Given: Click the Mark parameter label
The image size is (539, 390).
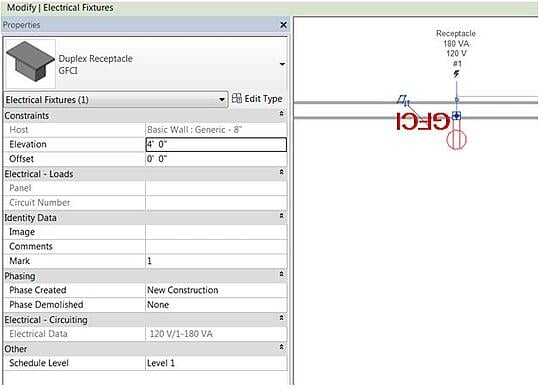Looking at the screenshot, I should pos(20,261).
